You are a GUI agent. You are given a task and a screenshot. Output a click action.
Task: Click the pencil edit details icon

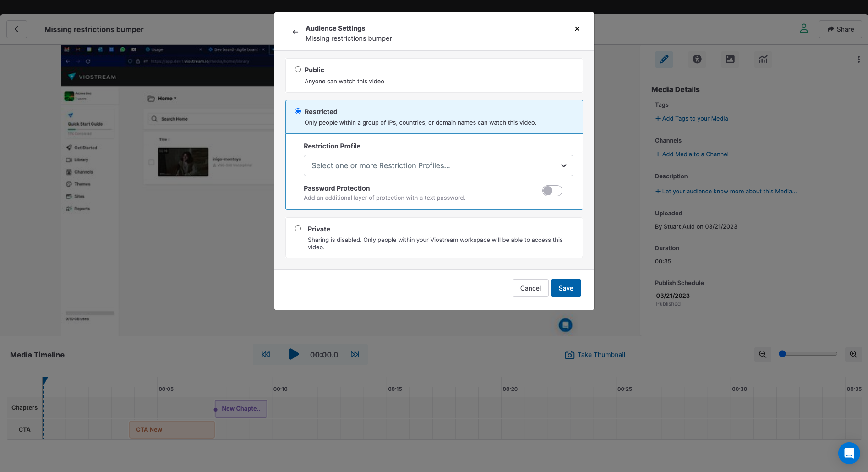point(664,59)
